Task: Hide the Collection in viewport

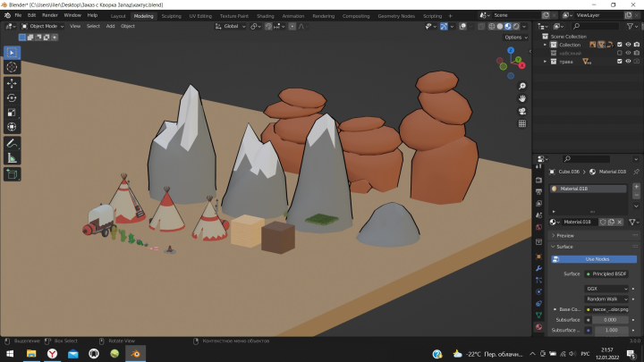Action: coord(628,45)
